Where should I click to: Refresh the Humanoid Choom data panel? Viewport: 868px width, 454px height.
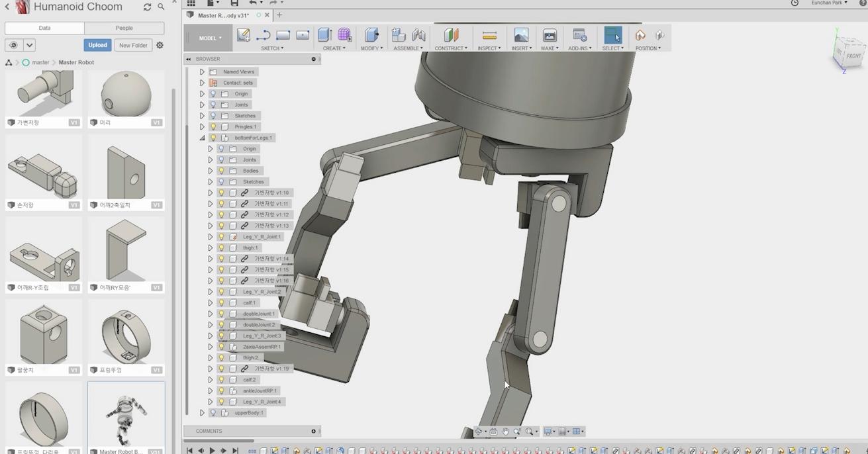click(147, 7)
